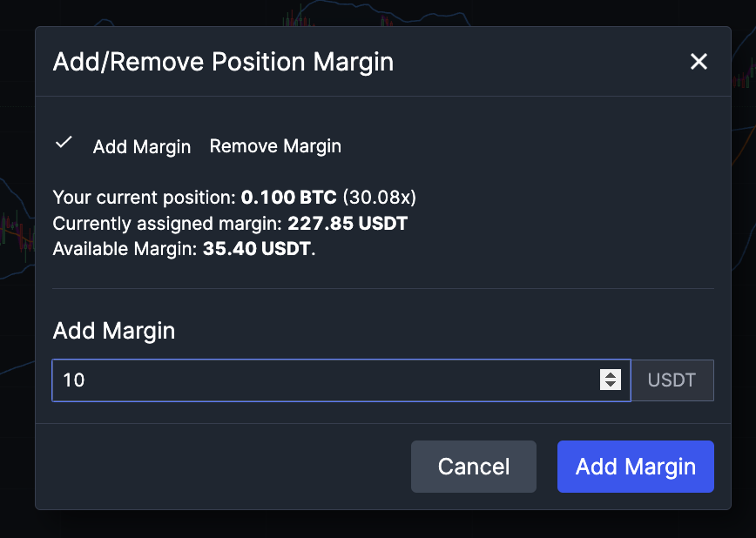This screenshot has width=756, height=538.
Task: Select the 227.85 USDT assigned margin value
Action: coord(348,224)
